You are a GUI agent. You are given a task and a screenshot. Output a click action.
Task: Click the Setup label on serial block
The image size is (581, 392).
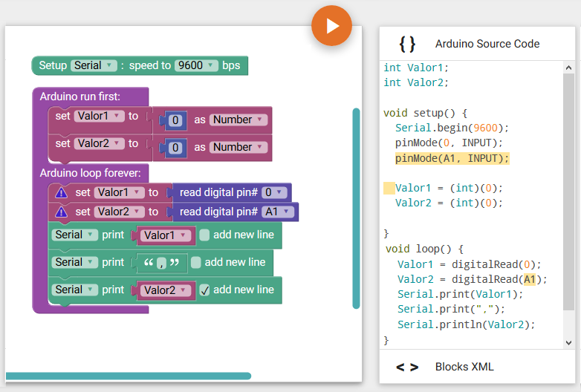tap(53, 65)
